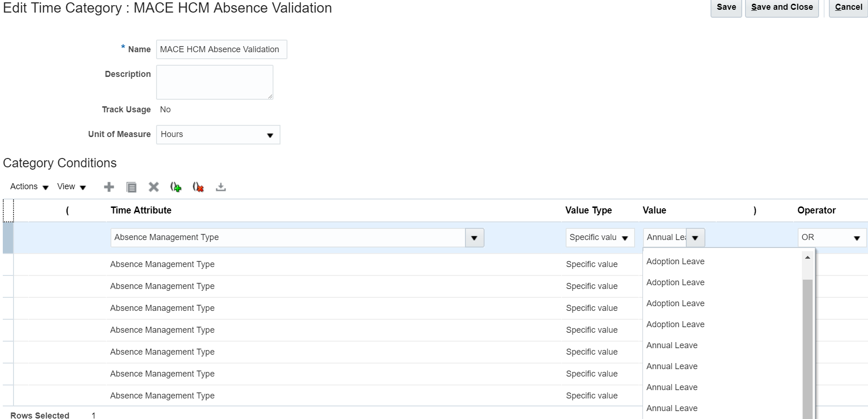The image size is (868, 419).
Task: Add a new category condition row
Action: tap(109, 187)
